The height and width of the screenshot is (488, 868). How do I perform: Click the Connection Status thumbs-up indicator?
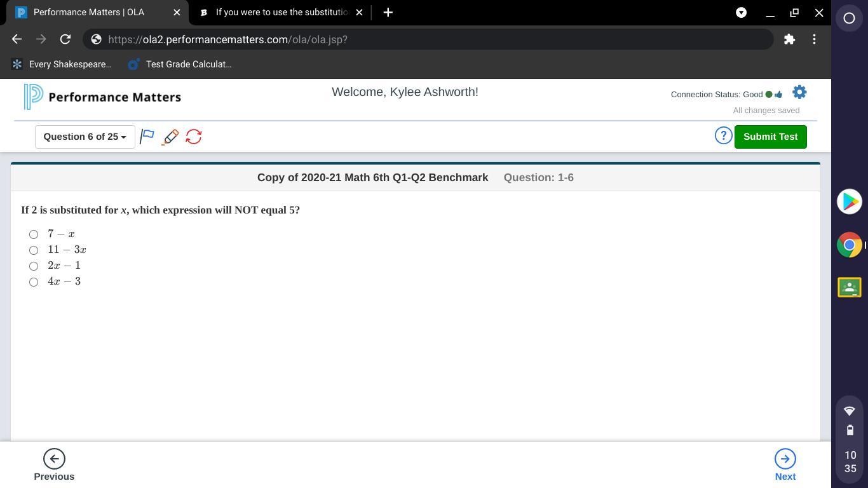point(778,95)
